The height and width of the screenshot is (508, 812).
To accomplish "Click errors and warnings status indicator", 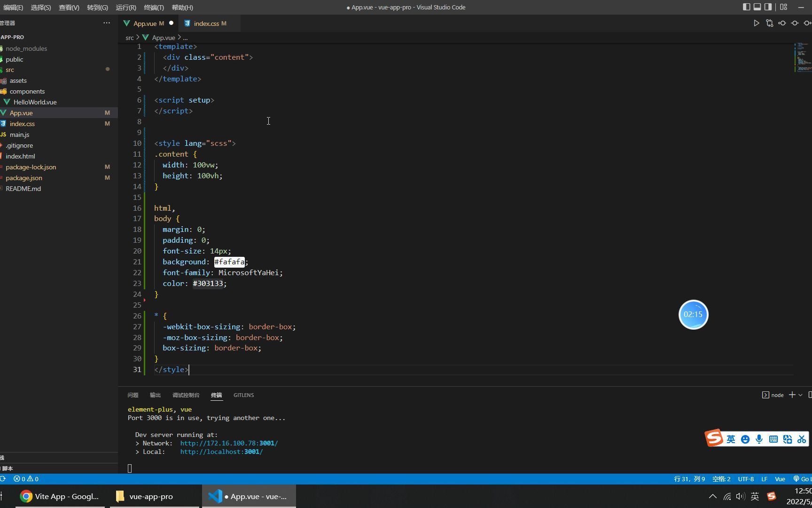I will (x=26, y=479).
